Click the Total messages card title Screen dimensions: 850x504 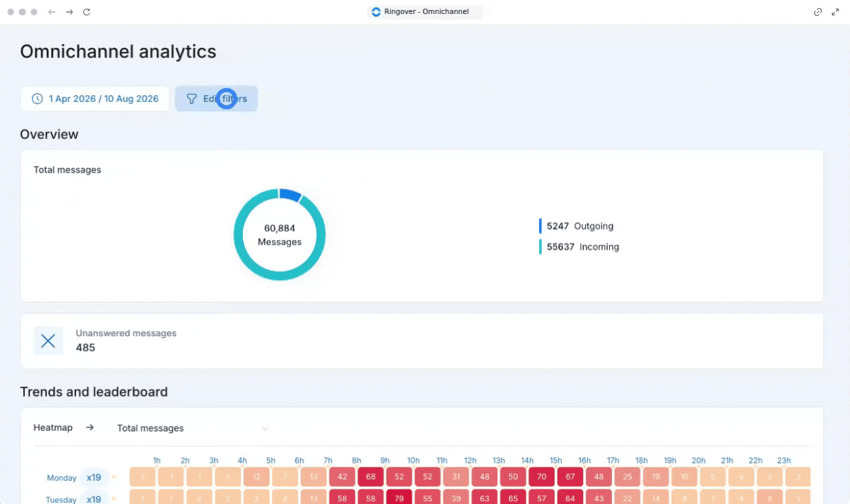[67, 170]
